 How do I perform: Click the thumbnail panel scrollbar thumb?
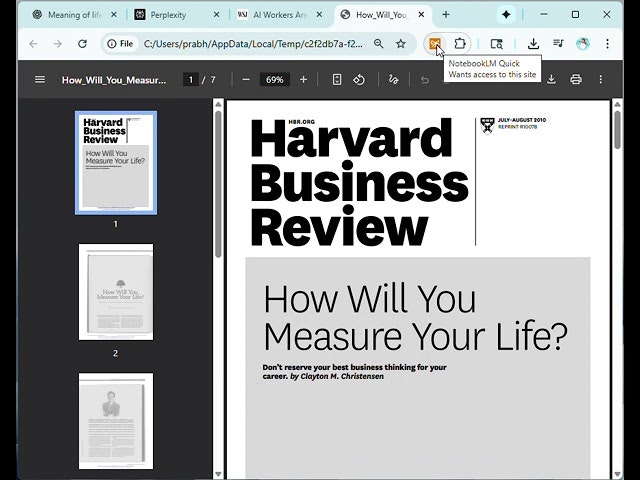[218, 184]
